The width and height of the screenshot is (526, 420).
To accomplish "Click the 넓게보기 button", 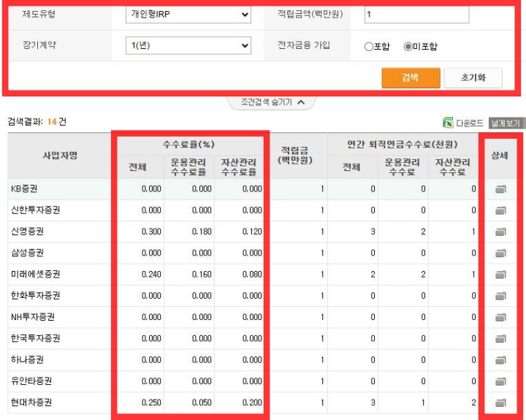I will [505, 123].
